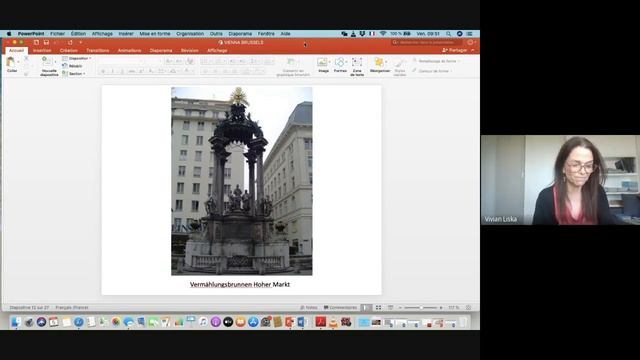Switch to the Insertion ribbon tab

click(x=42, y=51)
